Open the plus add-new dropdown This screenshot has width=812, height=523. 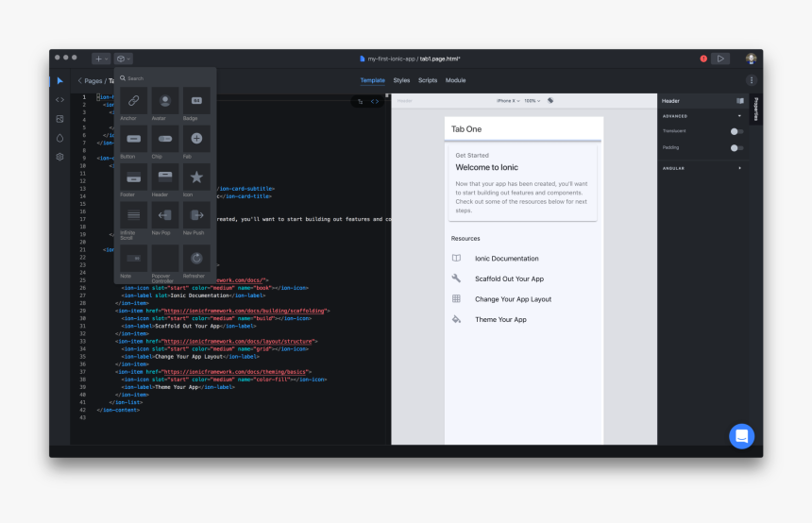pyautogui.click(x=101, y=59)
